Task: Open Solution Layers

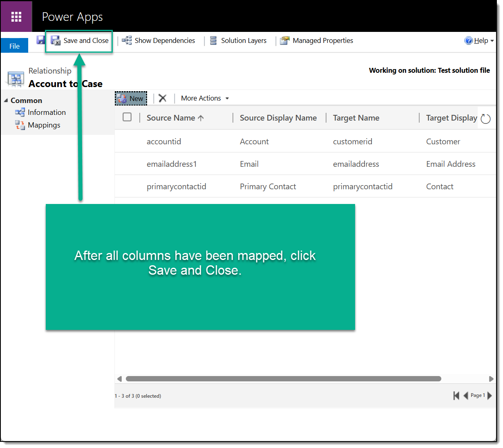Action: coord(238,40)
